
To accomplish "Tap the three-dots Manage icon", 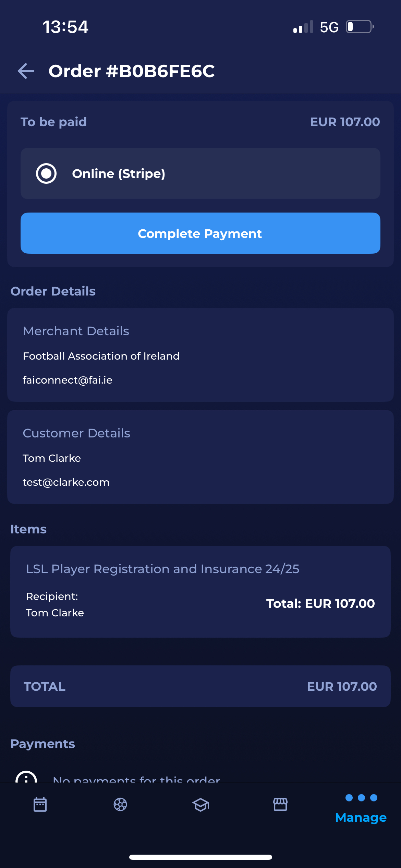I will tap(361, 798).
